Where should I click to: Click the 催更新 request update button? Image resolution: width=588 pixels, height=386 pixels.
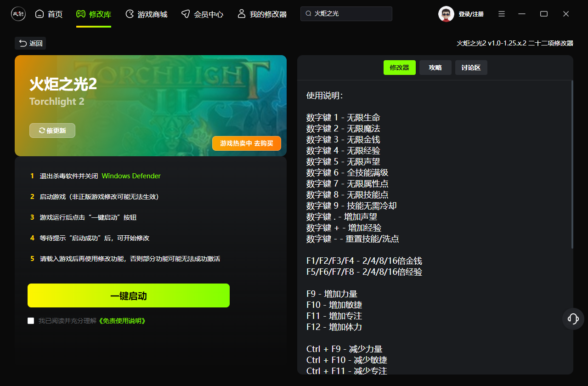(52, 131)
